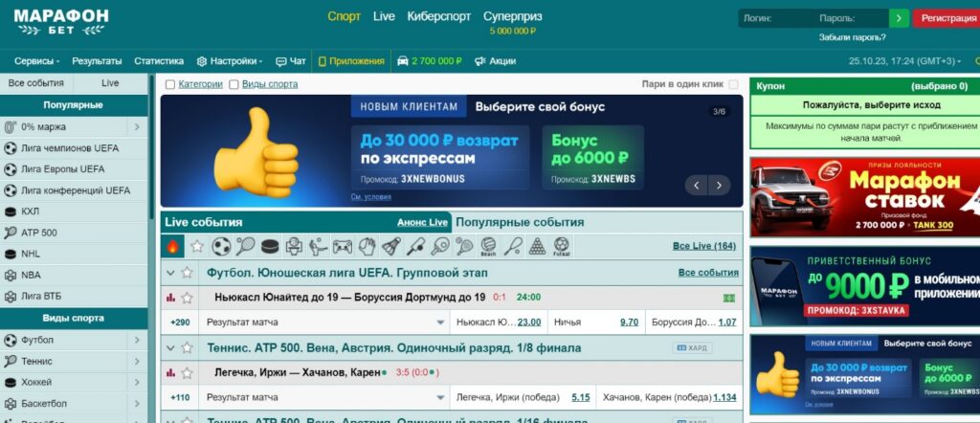This screenshot has width=980, height=423.
Task: Collapse the Юношеская лига UEFA group
Action: 170,273
